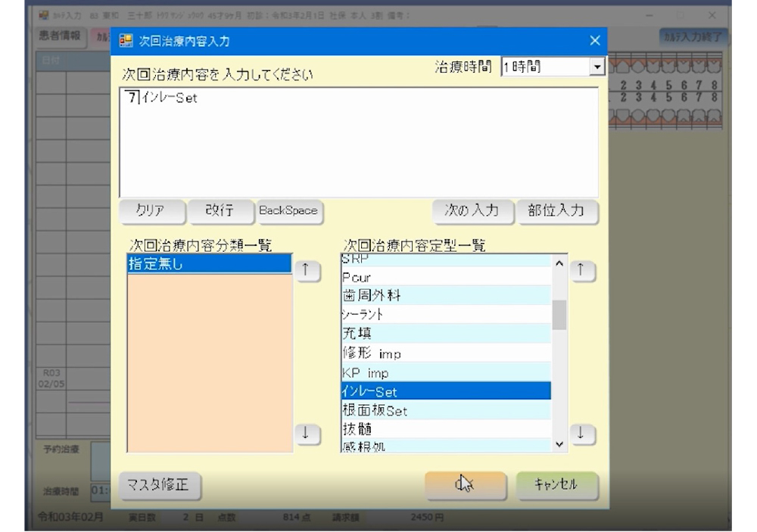757x532 pixels.
Task: Click the BackSpace button
Action: (288, 210)
